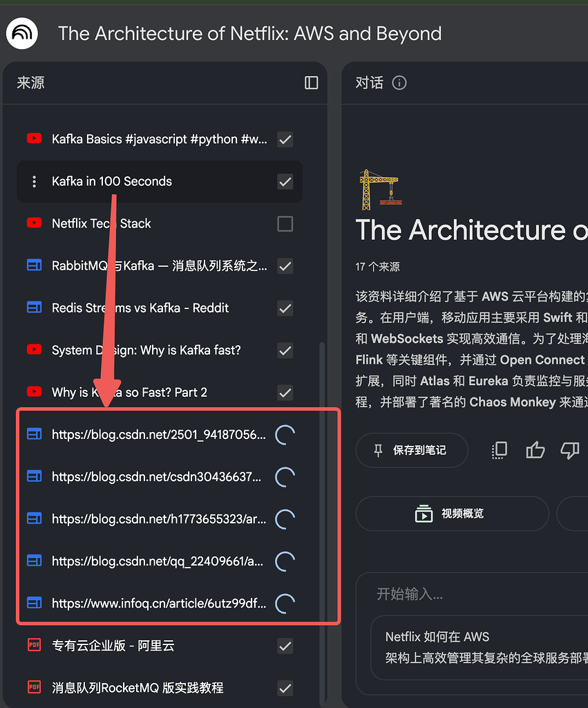588x708 pixels.
Task: Select YouTube icon of Kafka Basics source
Action: [35, 138]
